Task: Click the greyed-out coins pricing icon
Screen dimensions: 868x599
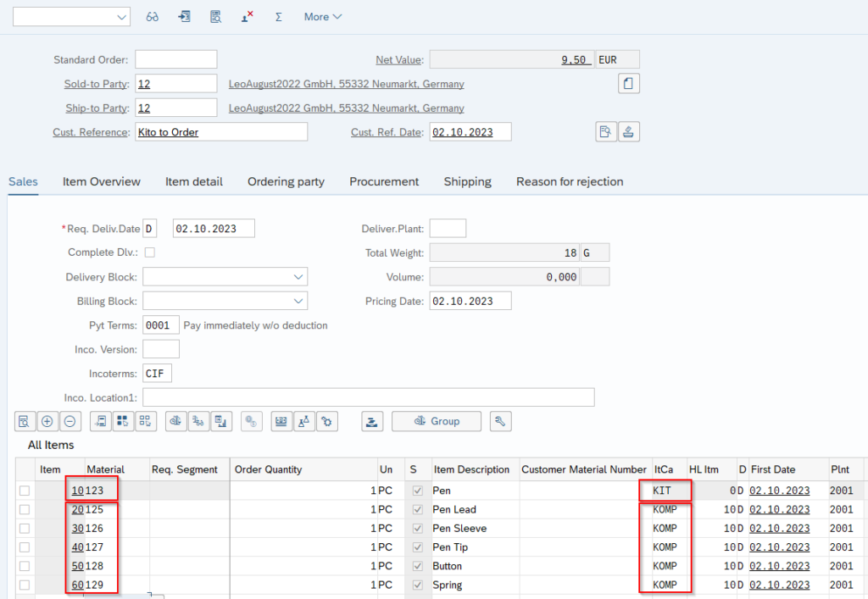Action: (251, 421)
